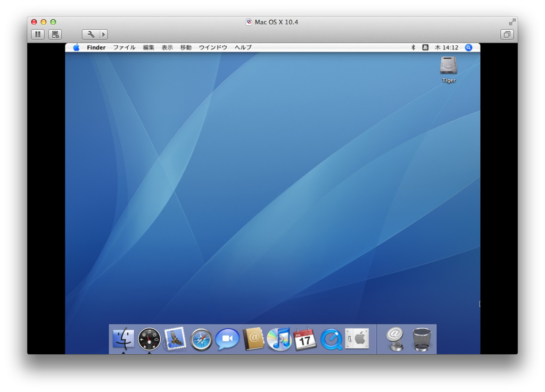Minimize the Mac OS X 10.4 window

click(44, 22)
